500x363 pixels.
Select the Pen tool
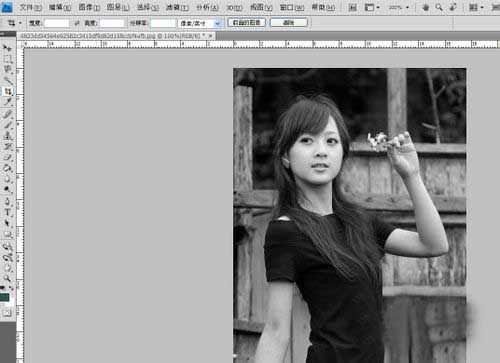click(7, 201)
